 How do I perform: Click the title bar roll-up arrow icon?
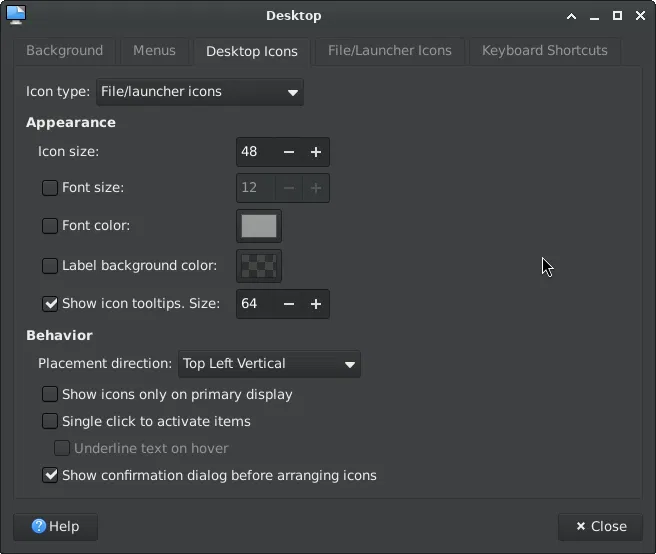tap(571, 16)
